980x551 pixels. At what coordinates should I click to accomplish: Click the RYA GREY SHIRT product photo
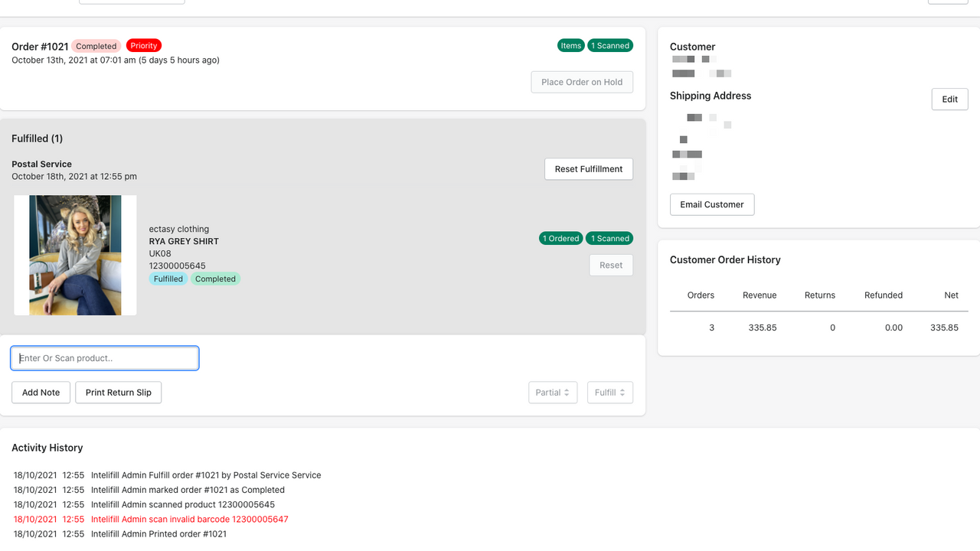(75, 255)
